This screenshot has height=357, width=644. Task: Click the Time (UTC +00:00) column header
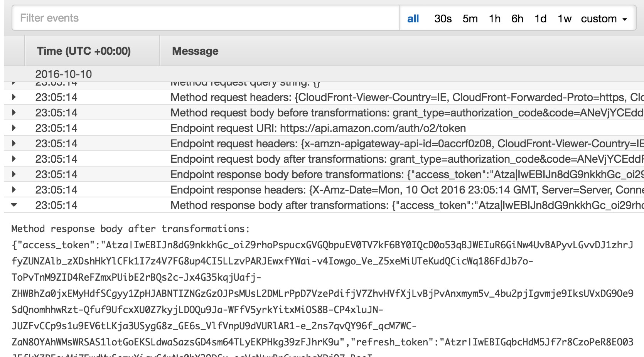pyautogui.click(x=84, y=51)
